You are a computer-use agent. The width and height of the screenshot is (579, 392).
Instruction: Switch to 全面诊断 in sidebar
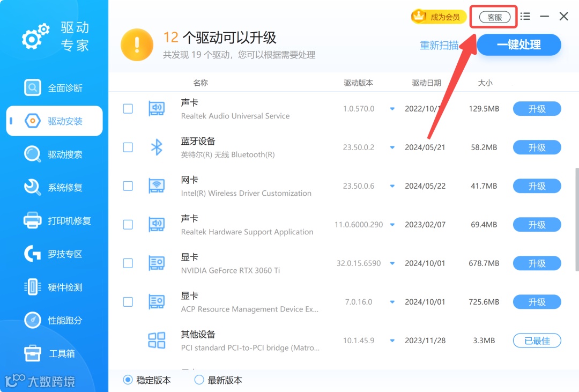(x=54, y=87)
